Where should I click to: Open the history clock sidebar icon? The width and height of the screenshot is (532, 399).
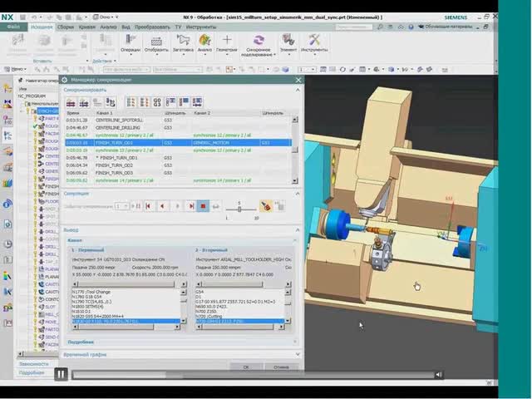click(7, 244)
